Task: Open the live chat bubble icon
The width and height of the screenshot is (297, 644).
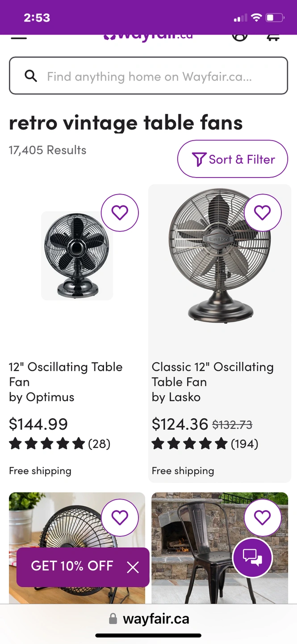Action: pos(252,557)
